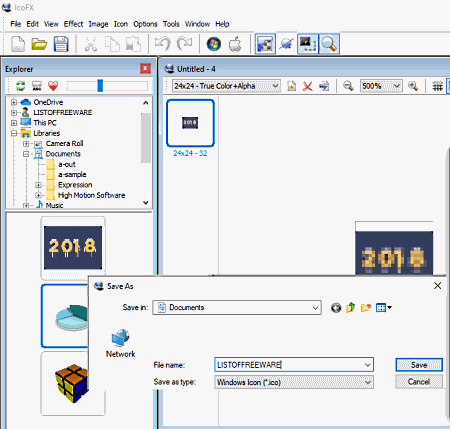The image size is (450, 429).
Task: Open the Image menu
Action: 98,24
